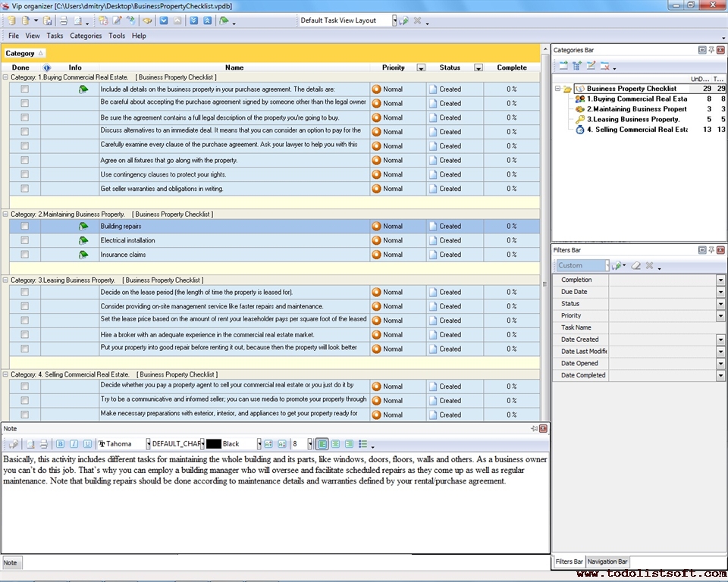Check the Done box for Building repairs
Image resolution: width=728 pixels, height=582 pixels.
pyautogui.click(x=24, y=226)
